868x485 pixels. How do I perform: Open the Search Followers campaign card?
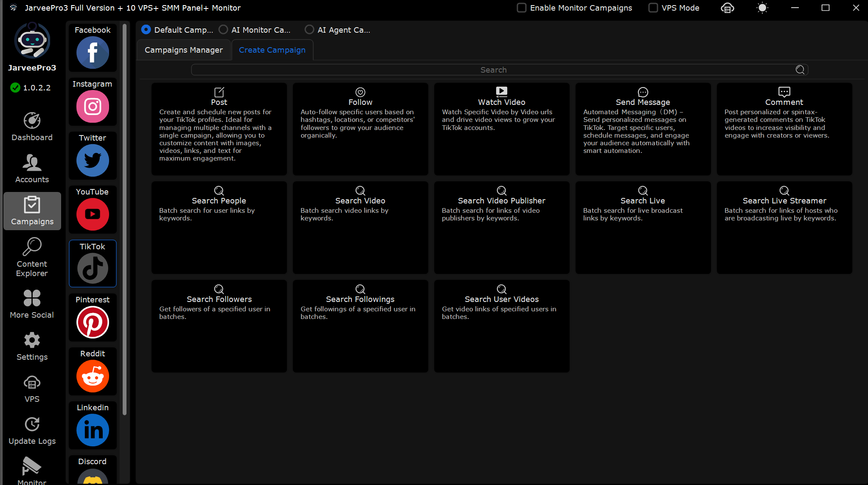[x=219, y=326]
